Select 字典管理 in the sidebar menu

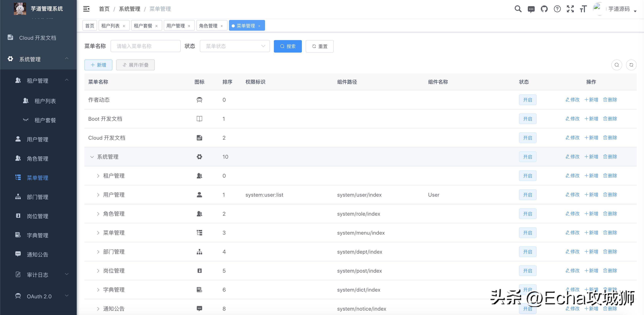38,235
